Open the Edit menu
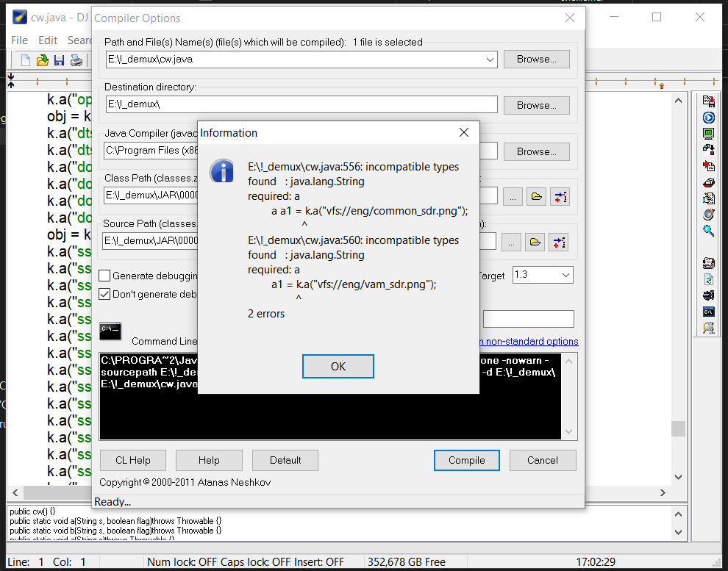This screenshot has width=728, height=571. coord(48,40)
